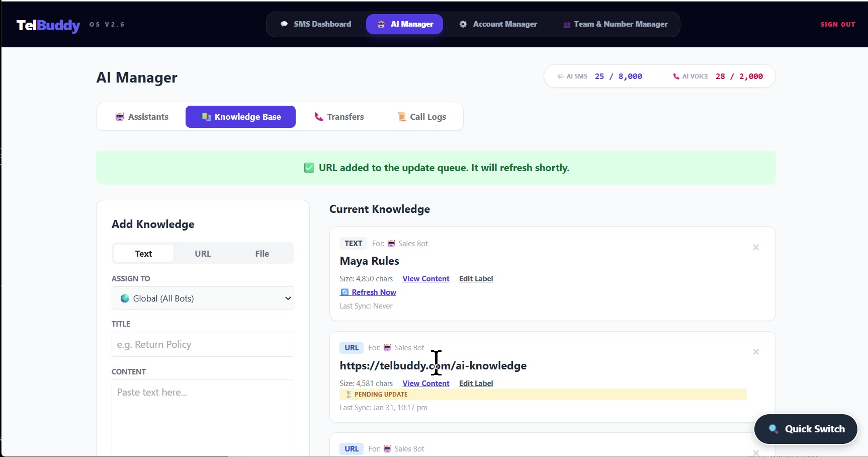Click the https://telbuddy.com/ai-knowledge title
The image size is (868, 457).
tap(433, 366)
